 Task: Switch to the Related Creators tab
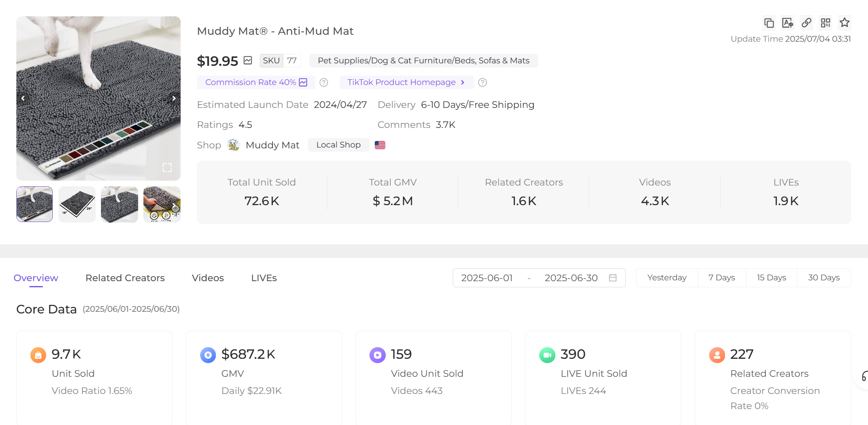[125, 278]
